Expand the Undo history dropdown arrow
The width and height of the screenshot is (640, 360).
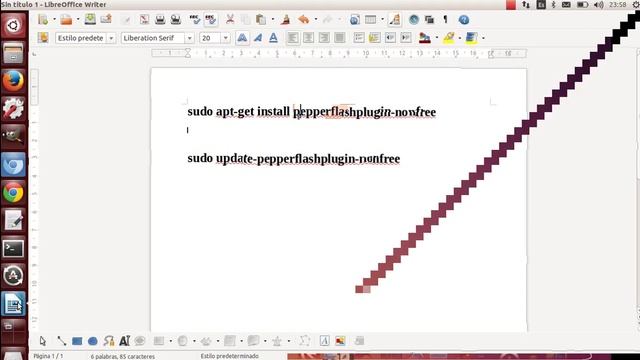316,20
